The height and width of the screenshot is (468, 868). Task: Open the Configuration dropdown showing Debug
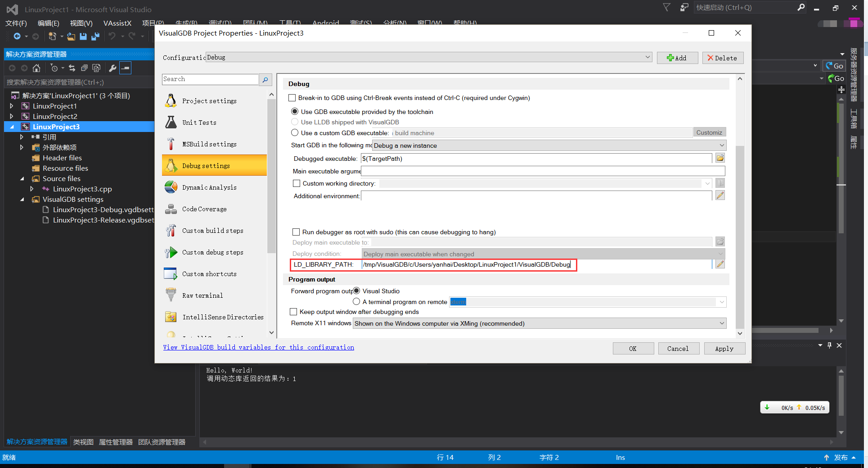(x=647, y=57)
